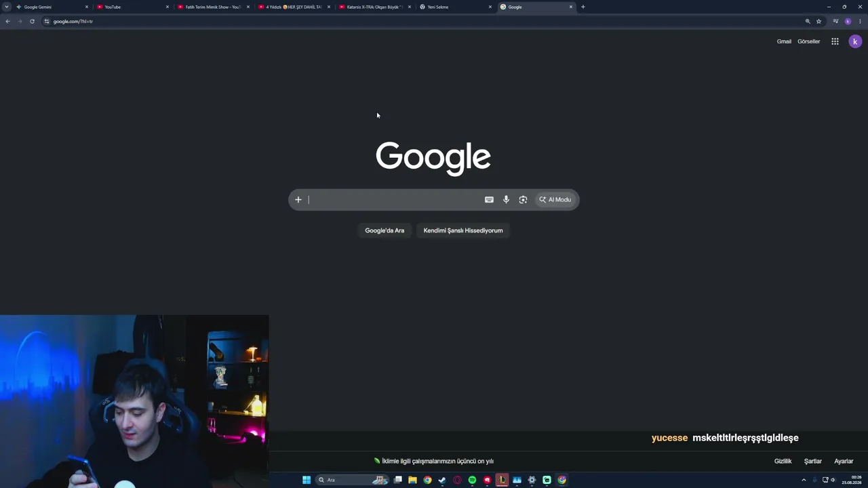Click Kendimi Şanslı Hissediyorum button

[463, 230]
